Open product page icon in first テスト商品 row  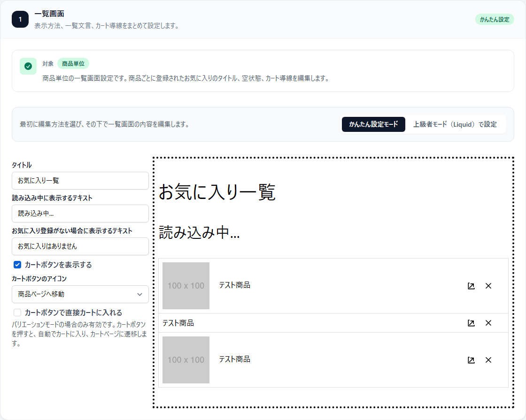click(471, 286)
